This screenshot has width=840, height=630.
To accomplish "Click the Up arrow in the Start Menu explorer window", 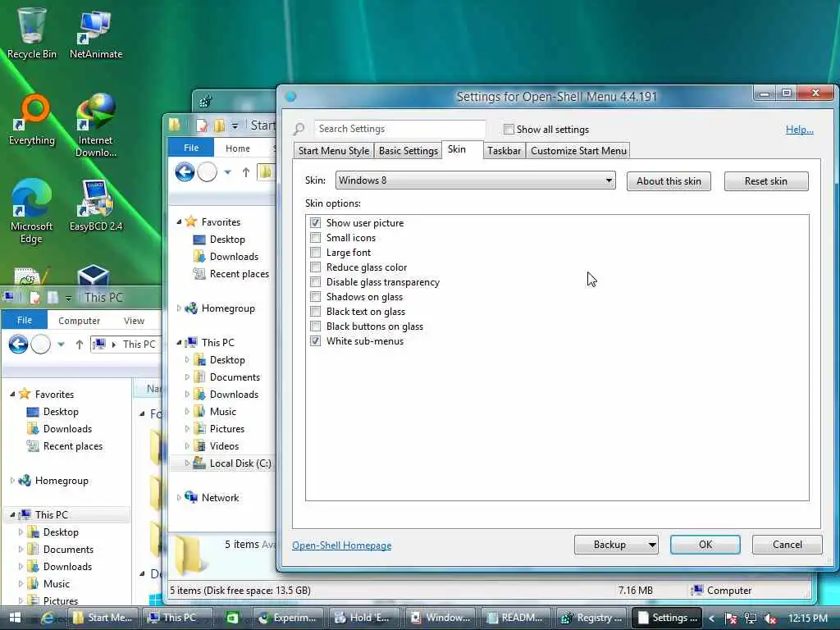I will (246, 172).
